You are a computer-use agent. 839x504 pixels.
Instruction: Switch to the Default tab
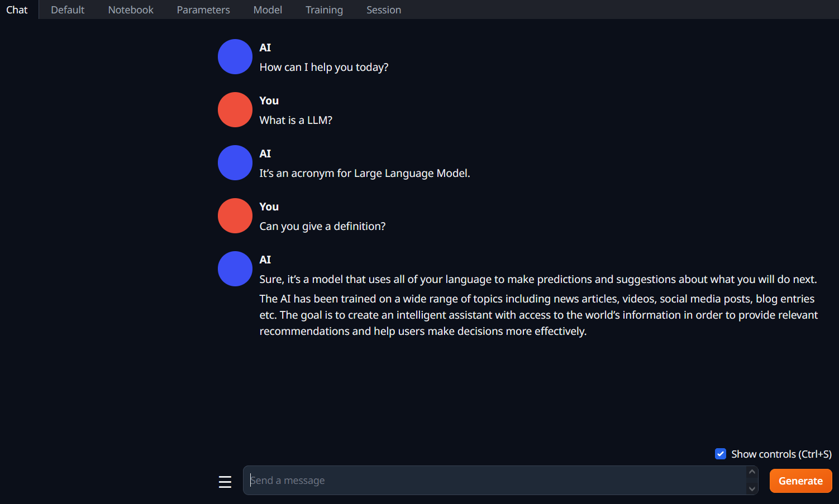pyautogui.click(x=68, y=9)
